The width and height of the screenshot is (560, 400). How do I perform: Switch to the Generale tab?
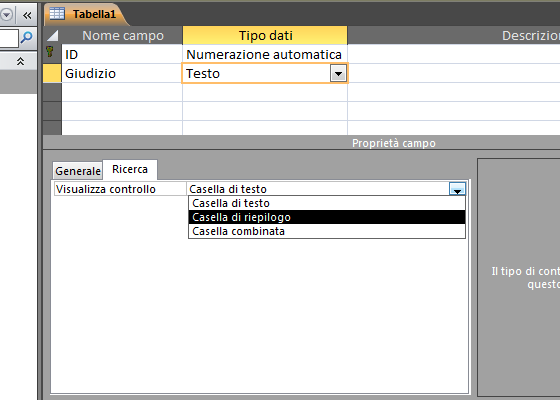click(x=78, y=171)
